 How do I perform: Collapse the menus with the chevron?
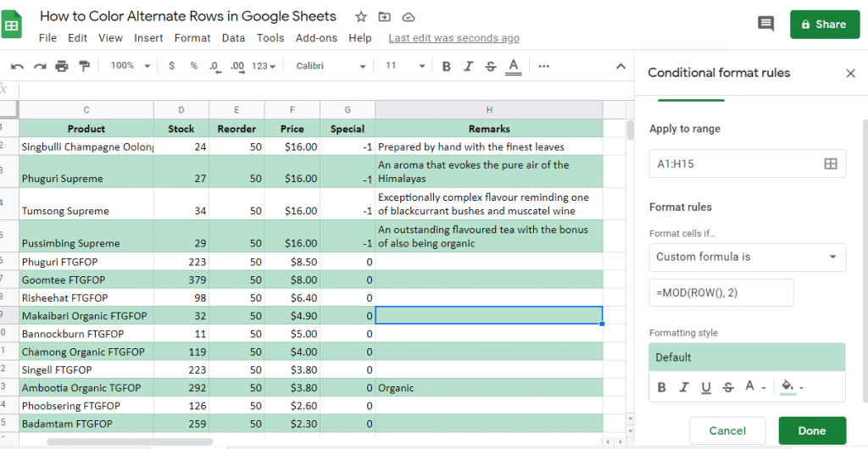point(621,66)
